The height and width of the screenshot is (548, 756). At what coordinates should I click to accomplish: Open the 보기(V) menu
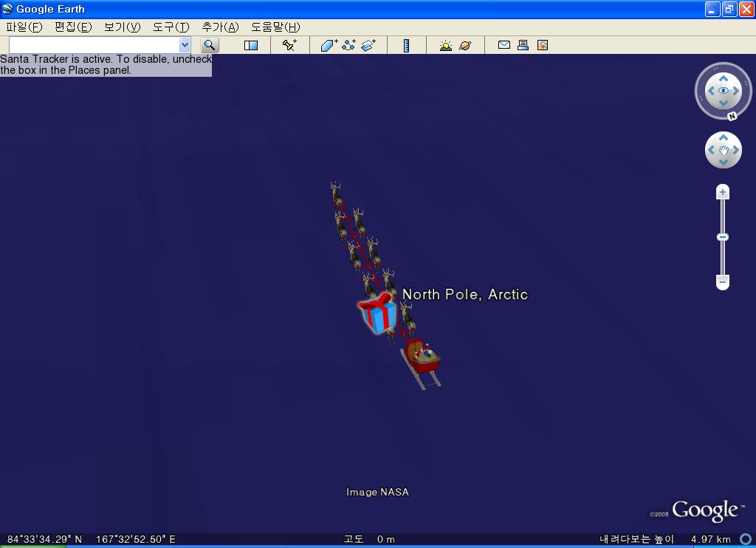pos(122,27)
